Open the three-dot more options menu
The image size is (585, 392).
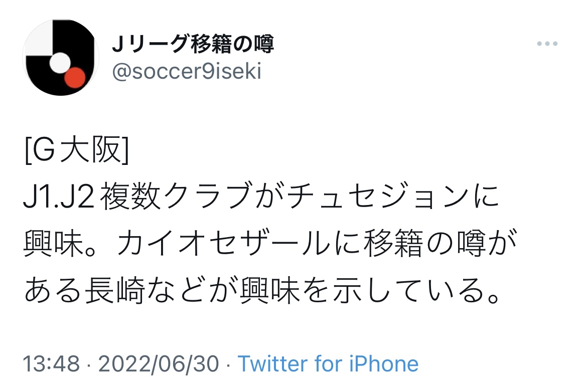pos(547,44)
